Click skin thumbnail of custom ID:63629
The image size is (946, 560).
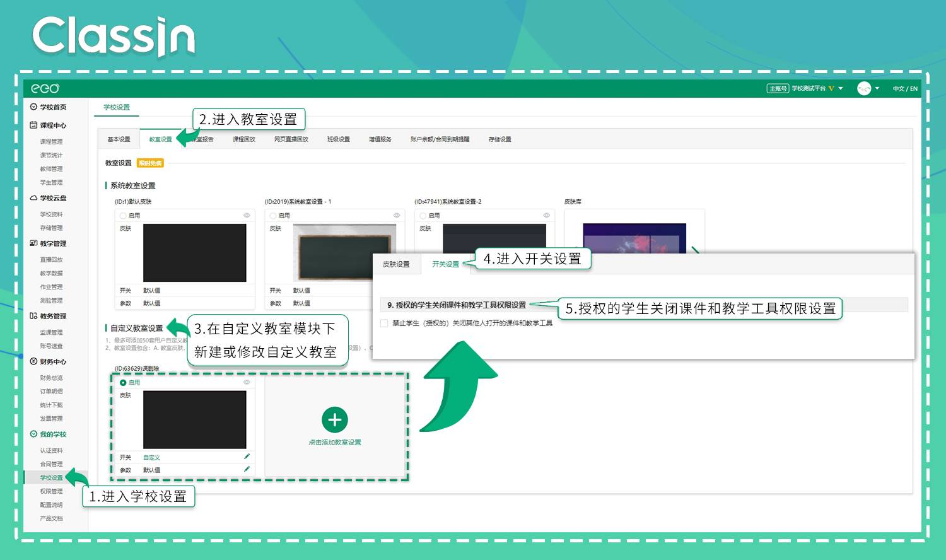[x=195, y=420]
